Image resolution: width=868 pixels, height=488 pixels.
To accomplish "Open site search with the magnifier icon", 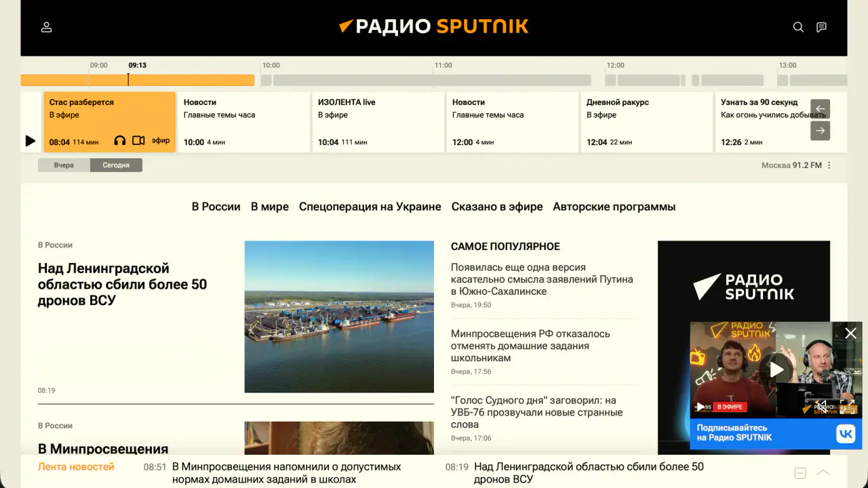I will (x=798, y=27).
